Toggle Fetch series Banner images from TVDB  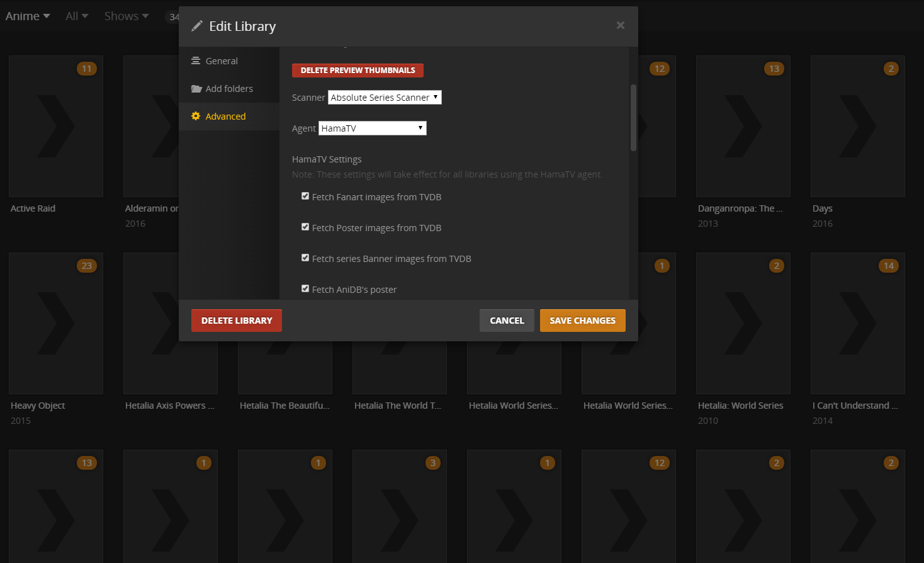point(305,258)
